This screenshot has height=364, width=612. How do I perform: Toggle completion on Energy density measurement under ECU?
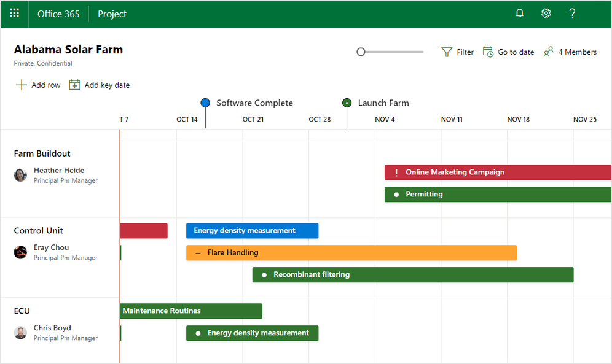click(198, 333)
